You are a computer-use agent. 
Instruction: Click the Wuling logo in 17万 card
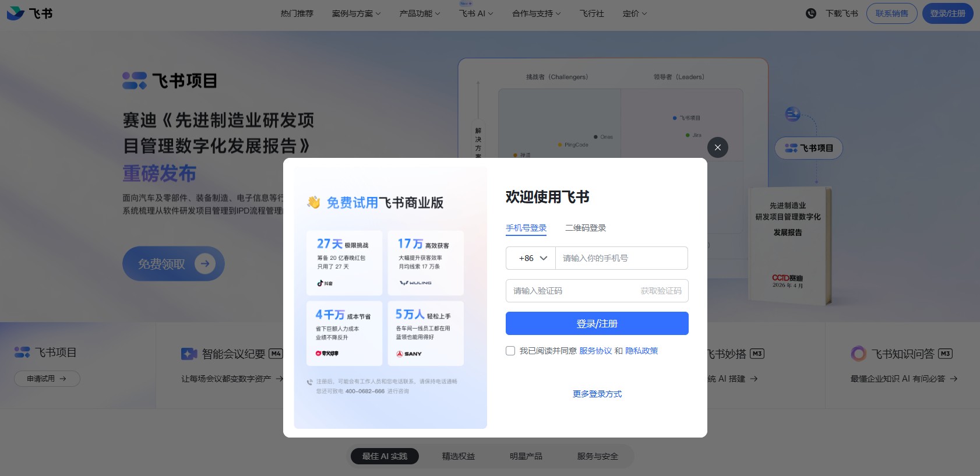coord(415,283)
